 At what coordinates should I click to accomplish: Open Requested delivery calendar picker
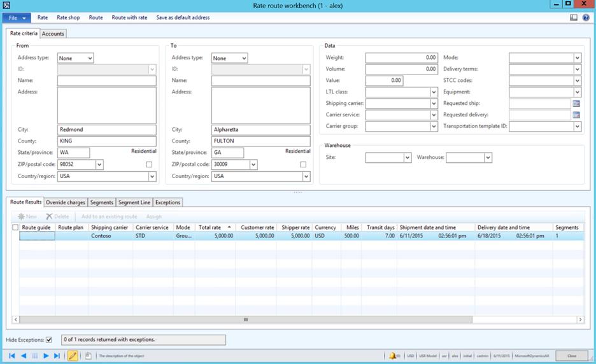pyautogui.click(x=576, y=115)
